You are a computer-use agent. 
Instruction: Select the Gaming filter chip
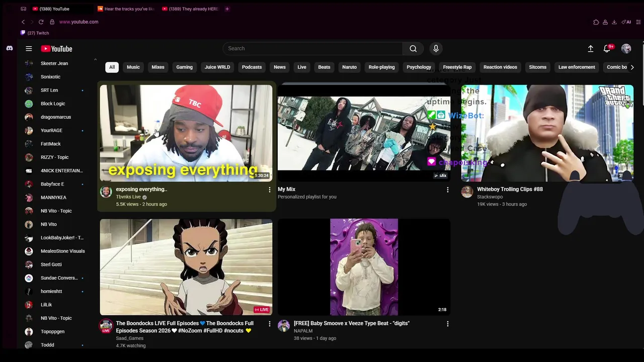(184, 67)
